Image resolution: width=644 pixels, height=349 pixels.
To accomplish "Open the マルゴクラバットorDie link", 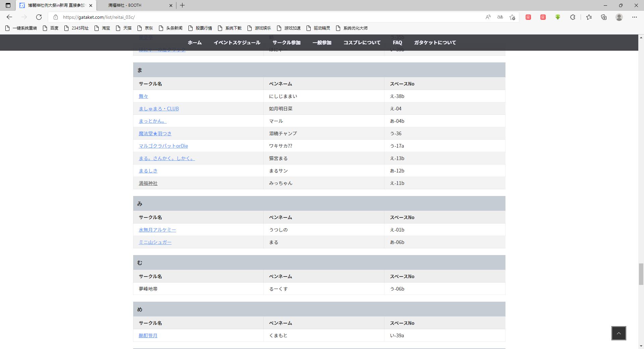I will pos(163,146).
